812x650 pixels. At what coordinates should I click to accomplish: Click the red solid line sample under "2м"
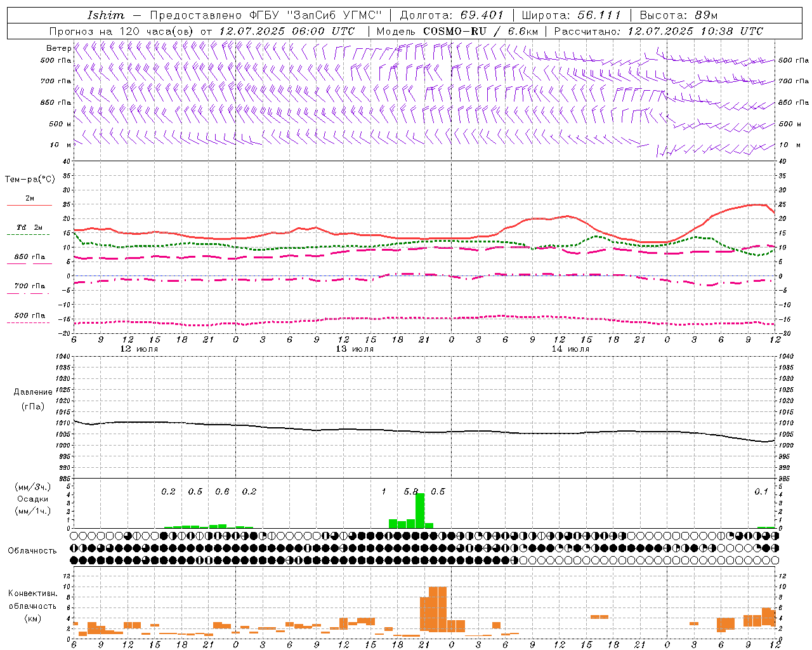click(29, 205)
